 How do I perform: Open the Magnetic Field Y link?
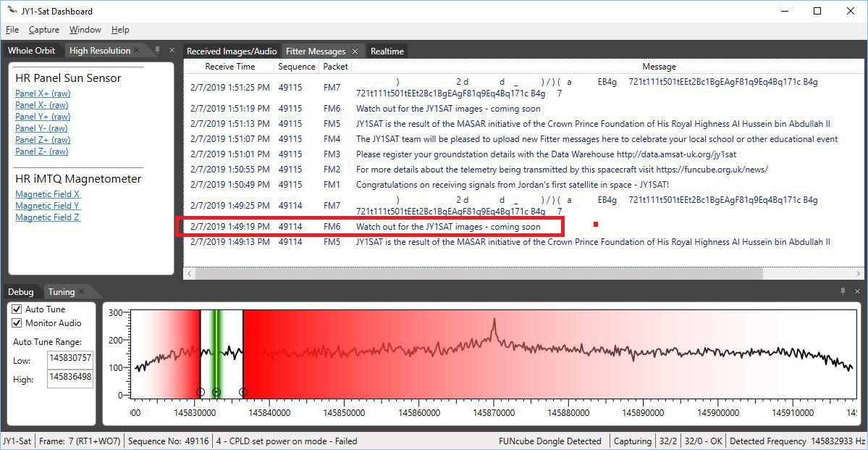pyautogui.click(x=48, y=206)
